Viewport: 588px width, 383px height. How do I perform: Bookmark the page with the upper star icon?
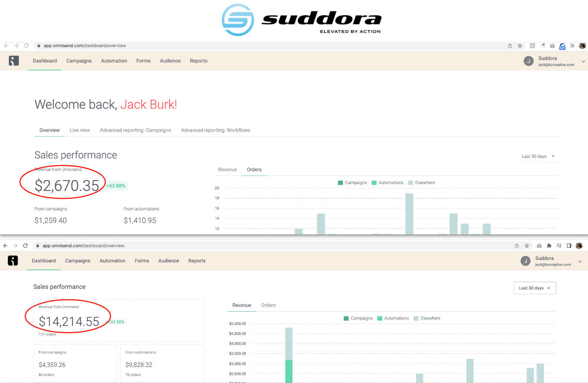tap(520, 46)
